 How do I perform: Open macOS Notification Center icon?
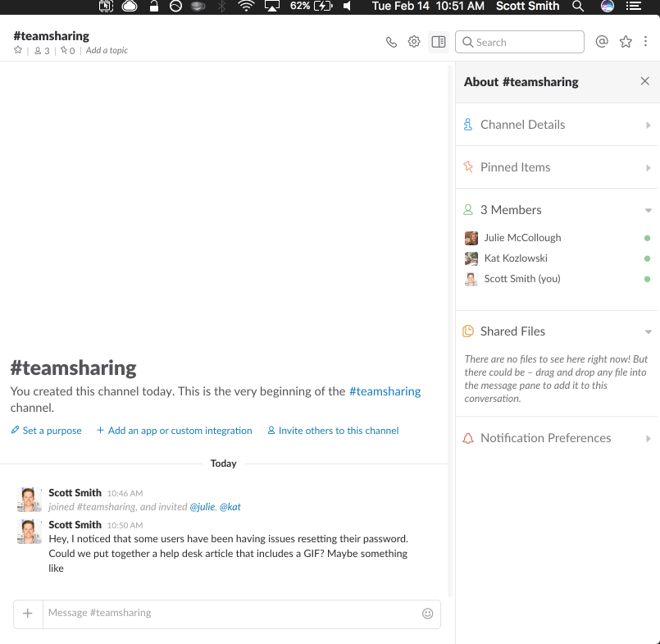pos(634,7)
